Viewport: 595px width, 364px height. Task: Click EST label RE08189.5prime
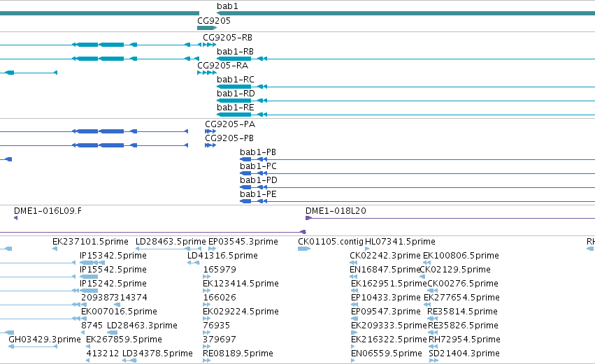point(238,354)
